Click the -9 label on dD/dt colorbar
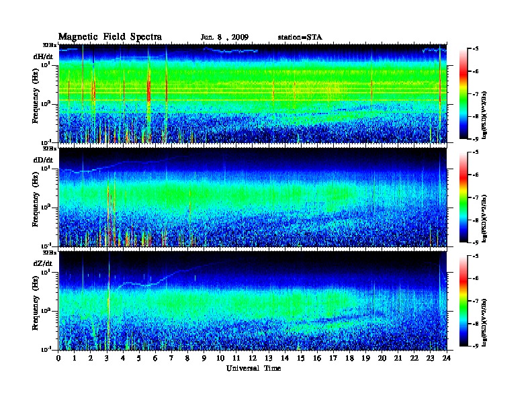532x411 pixels. (x=476, y=242)
